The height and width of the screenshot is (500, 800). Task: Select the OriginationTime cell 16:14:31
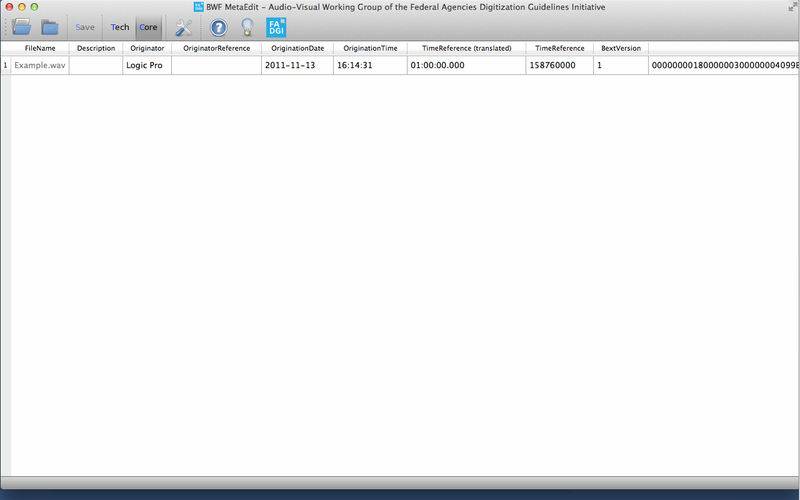(370, 65)
